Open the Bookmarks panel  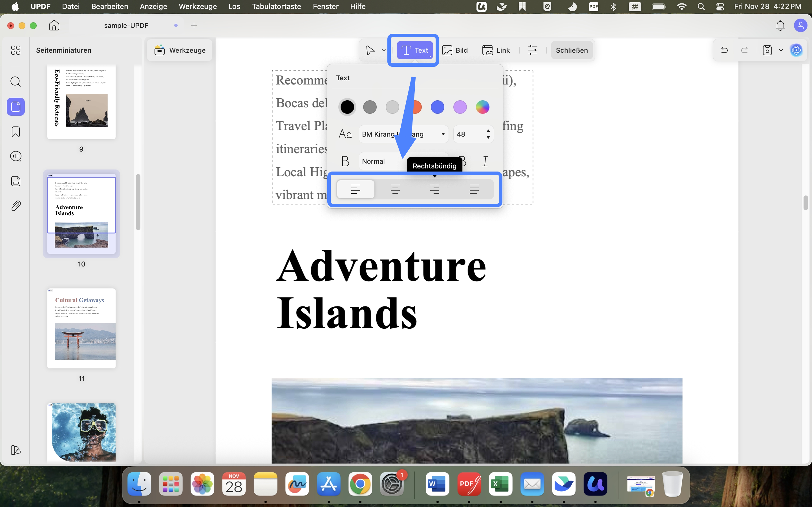16,132
